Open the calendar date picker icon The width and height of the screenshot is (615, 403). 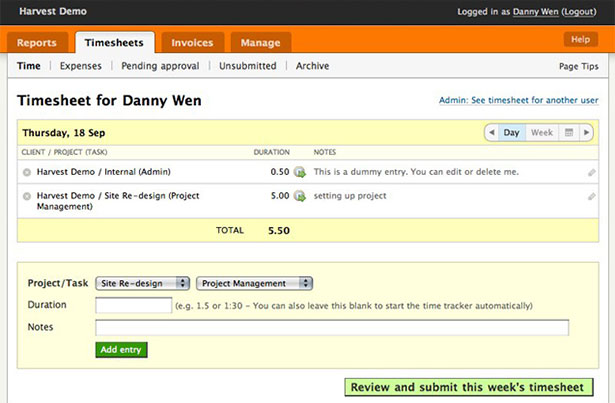pyautogui.click(x=569, y=133)
